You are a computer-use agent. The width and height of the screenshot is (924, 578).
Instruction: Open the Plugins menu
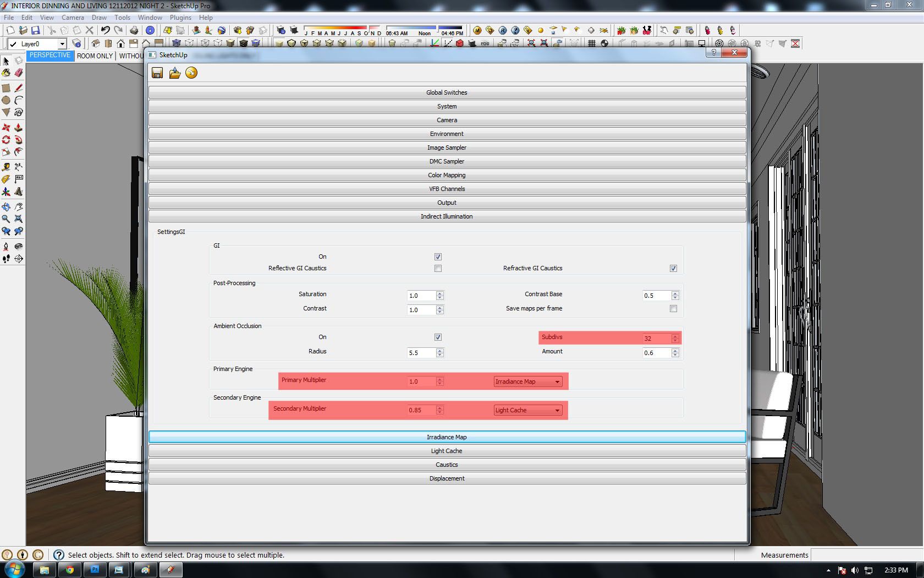pos(180,18)
